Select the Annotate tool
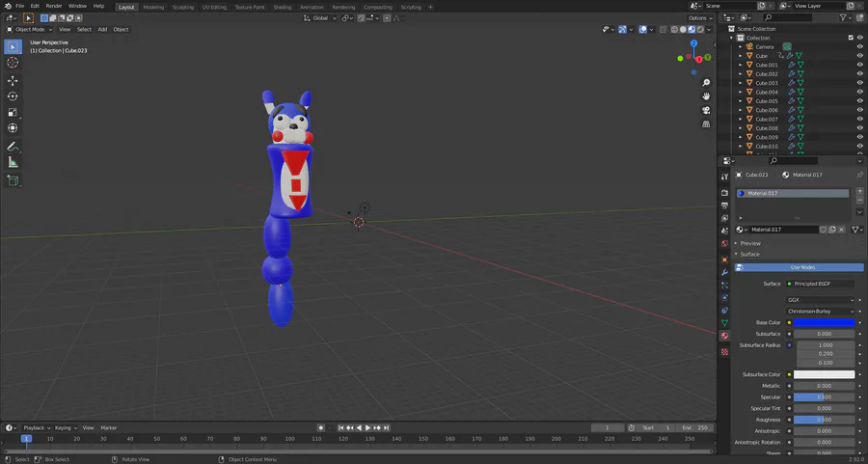This screenshot has height=464, width=868. click(13, 147)
